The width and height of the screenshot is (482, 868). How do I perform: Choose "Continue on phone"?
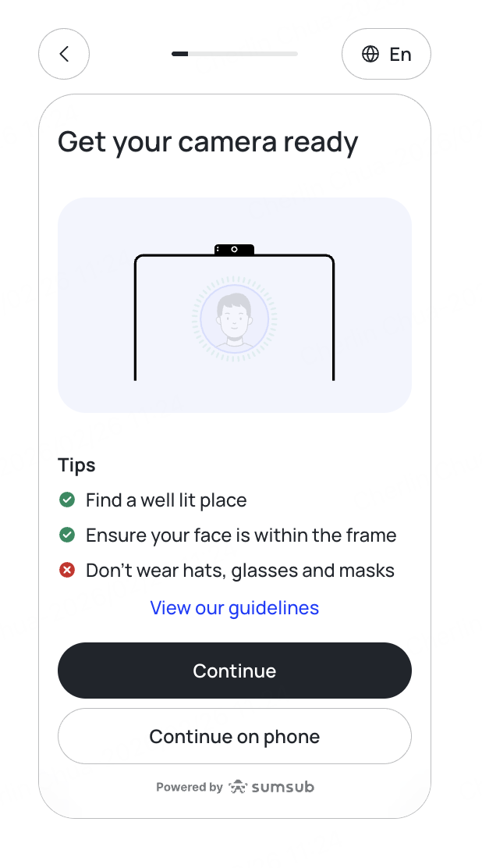tap(235, 736)
